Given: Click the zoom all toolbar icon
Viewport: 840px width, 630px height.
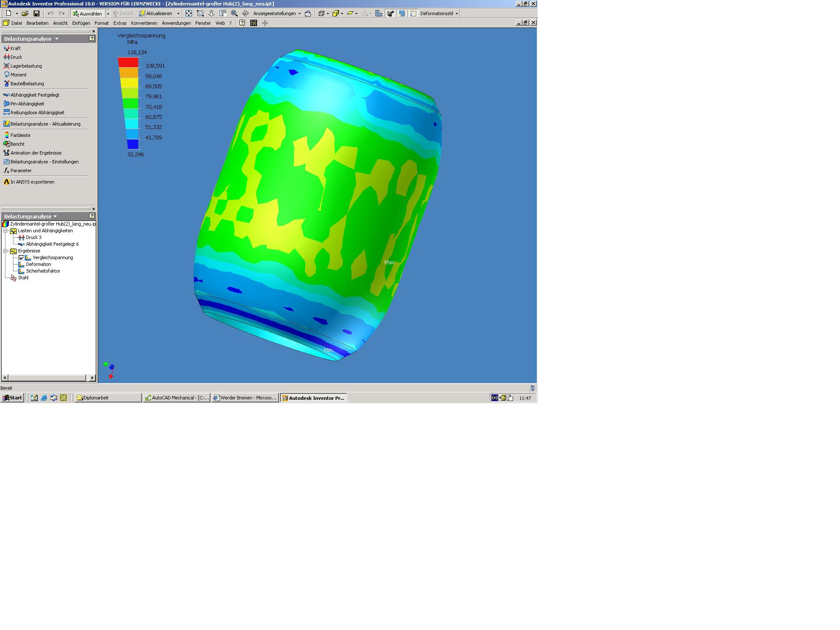Looking at the screenshot, I should [x=189, y=13].
